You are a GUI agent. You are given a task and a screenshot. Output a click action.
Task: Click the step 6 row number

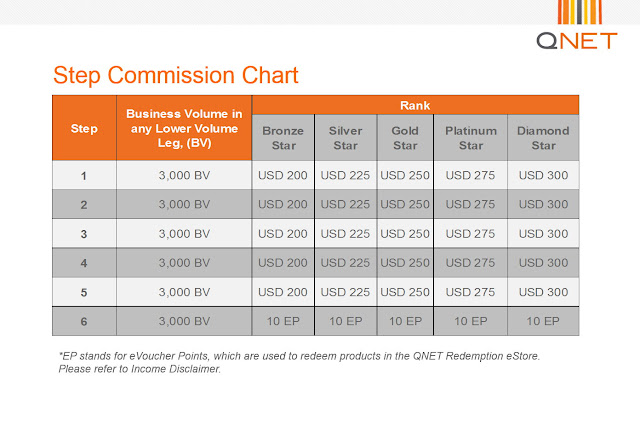coord(84,321)
